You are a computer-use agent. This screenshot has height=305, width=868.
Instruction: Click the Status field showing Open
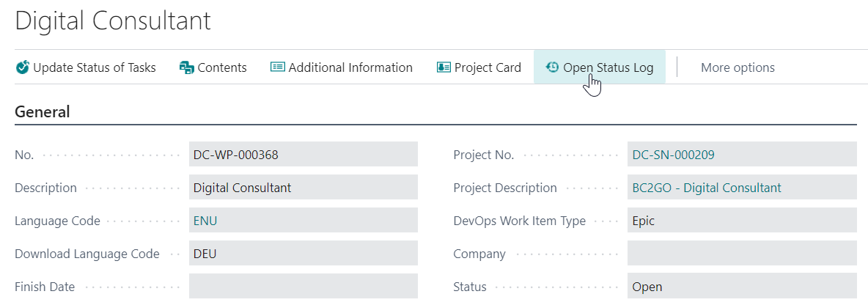741,287
